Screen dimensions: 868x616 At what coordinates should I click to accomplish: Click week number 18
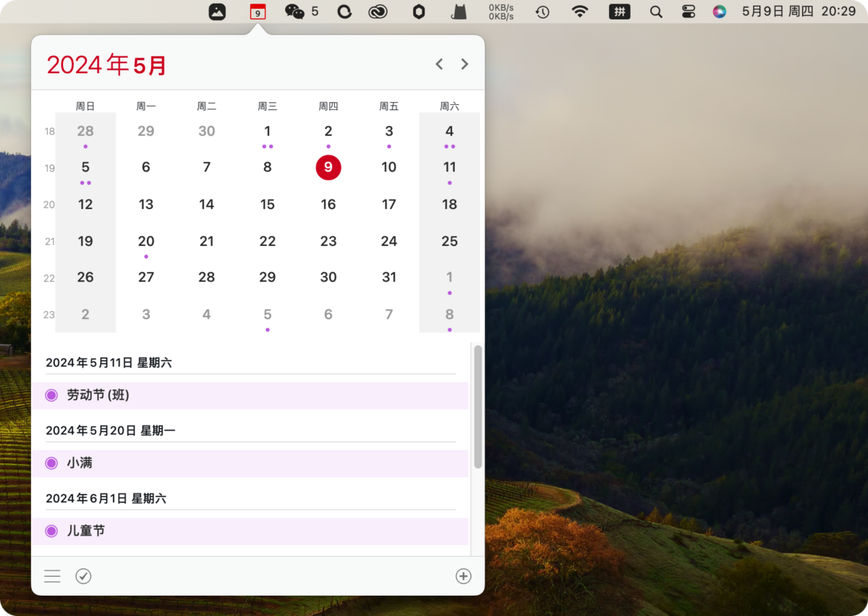coord(49,132)
